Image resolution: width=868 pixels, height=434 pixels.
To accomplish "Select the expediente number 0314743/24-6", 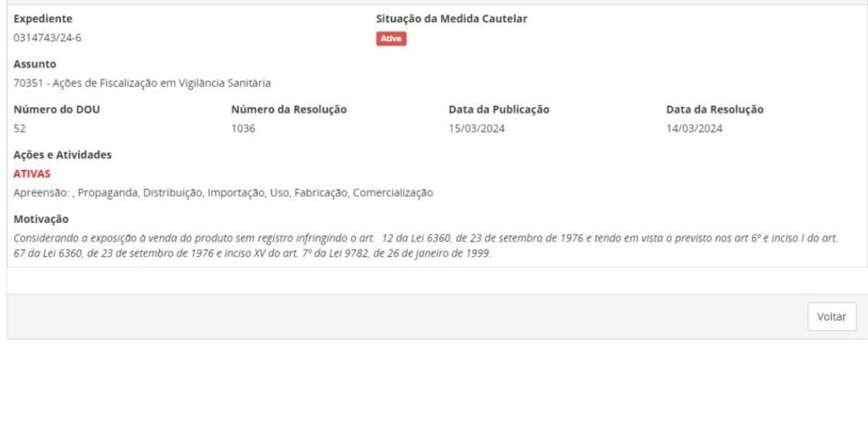I will coord(48,39).
